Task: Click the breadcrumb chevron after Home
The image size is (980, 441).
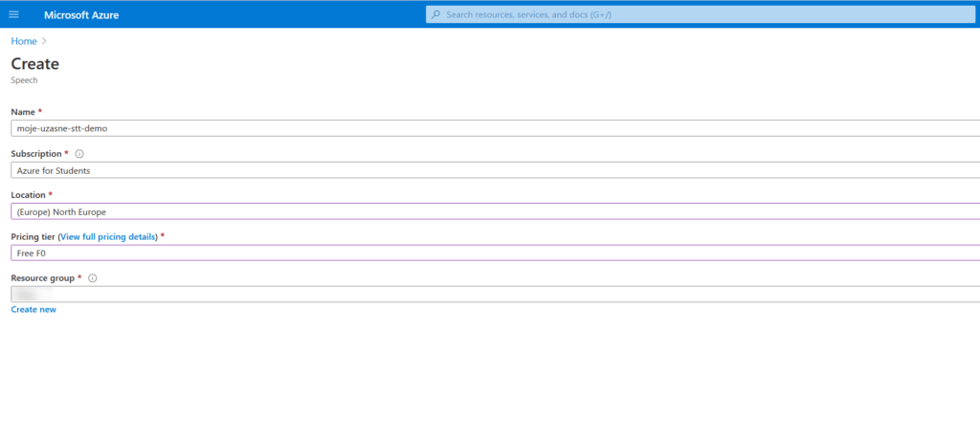Action: pos(45,41)
